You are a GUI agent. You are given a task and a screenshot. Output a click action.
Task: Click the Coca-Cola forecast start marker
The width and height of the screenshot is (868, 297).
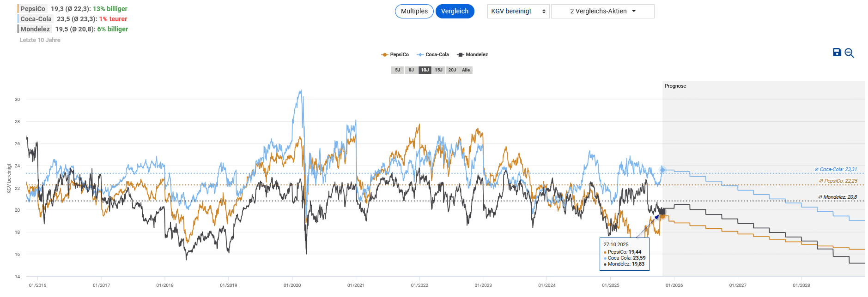(662, 170)
